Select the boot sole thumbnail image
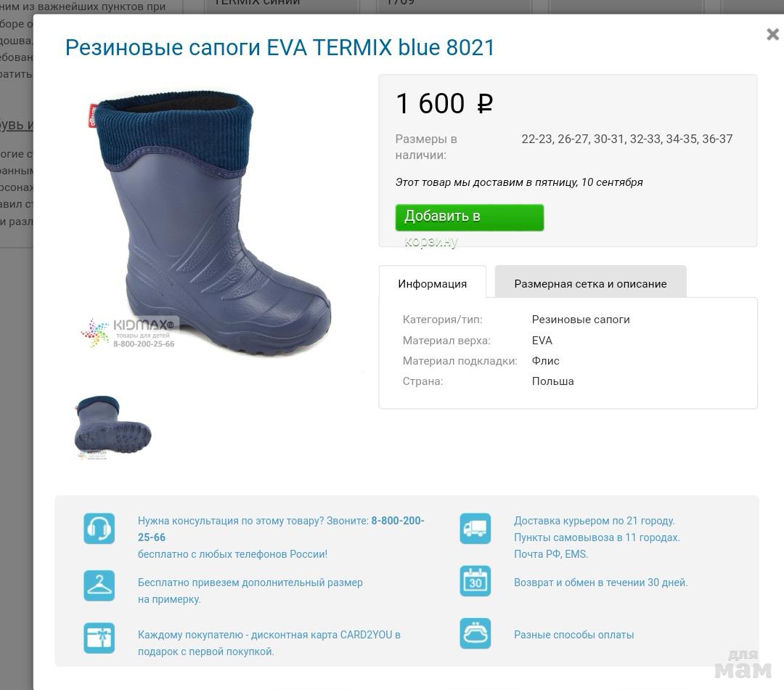Screen dimensions: 784x690 tap(113, 427)
